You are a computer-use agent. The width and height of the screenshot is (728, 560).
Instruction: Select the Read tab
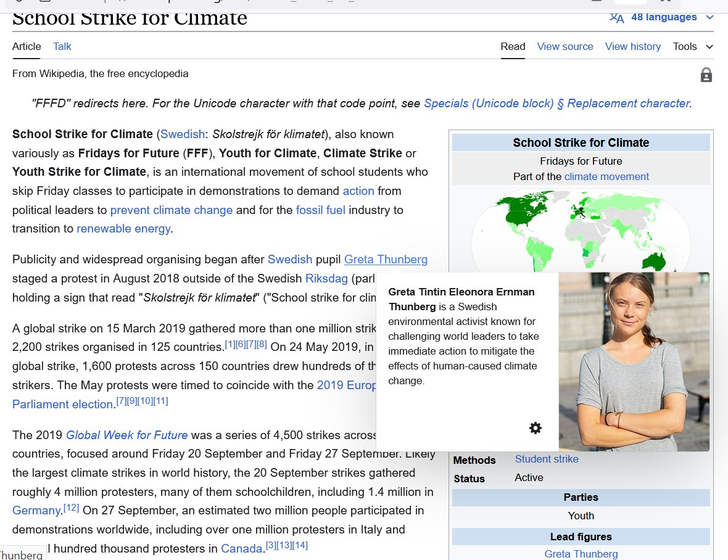tap(513, 46)
